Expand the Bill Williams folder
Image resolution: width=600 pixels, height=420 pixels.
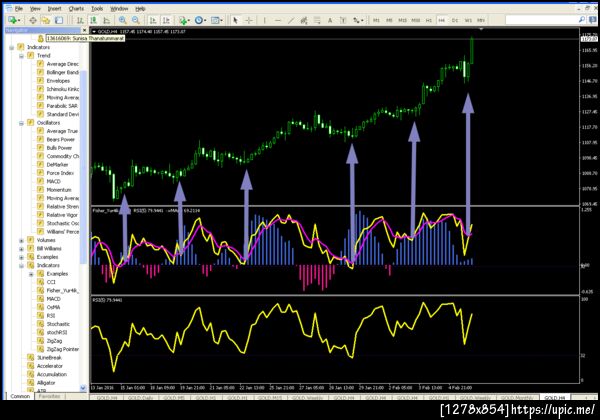pos(21,249)
